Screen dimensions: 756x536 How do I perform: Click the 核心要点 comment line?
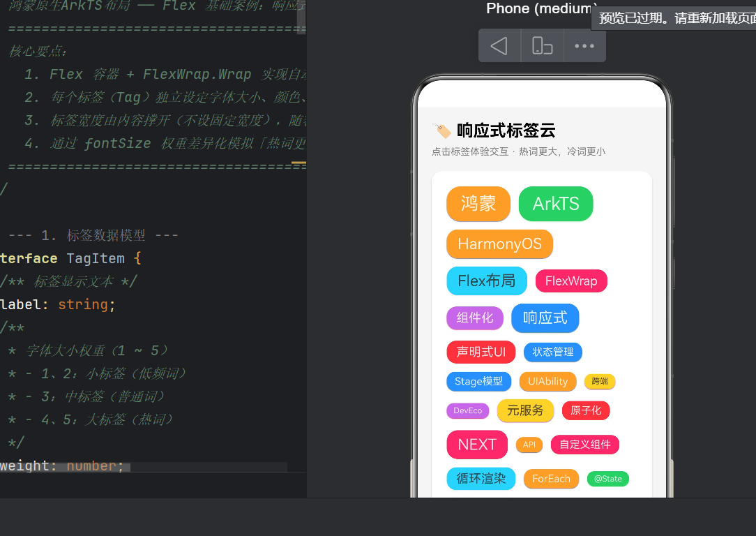point(38,51)
